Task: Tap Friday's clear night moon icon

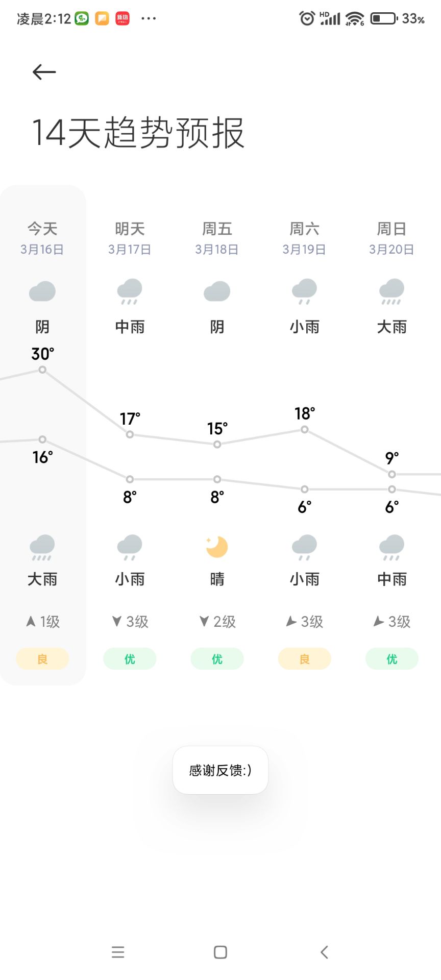Action: (217, 547)
